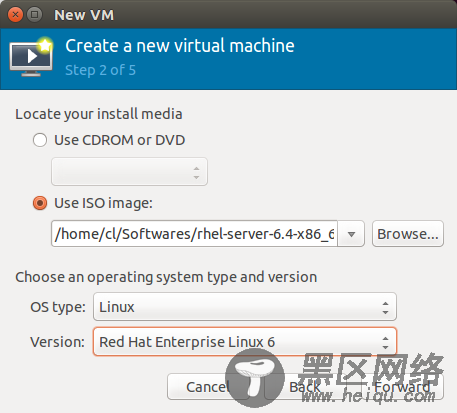
Task: Click the New VM title bar text
Action: coord(84,15)
